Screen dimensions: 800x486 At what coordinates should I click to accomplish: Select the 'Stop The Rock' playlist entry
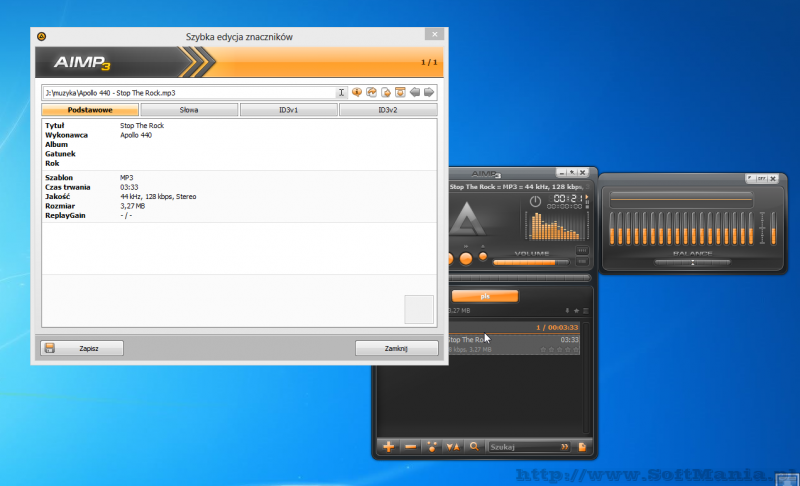514,344
